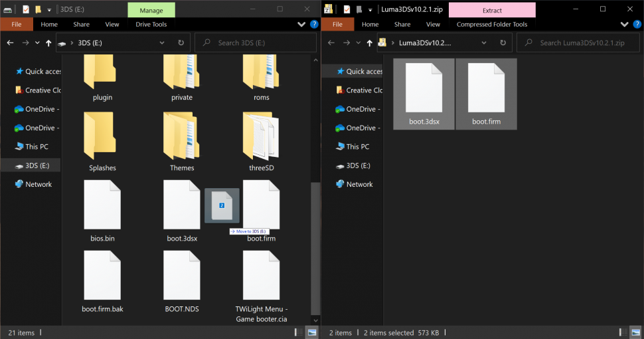Open recent locations dropdown in zip window
644x339 pixels.
(x=359, y=43)
